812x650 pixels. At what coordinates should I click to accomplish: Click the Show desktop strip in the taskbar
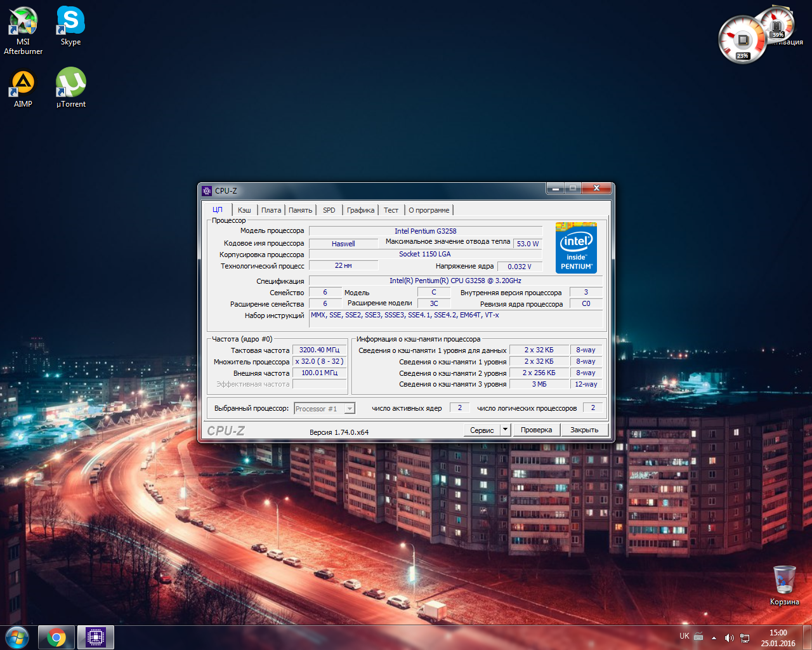pos(808,637)
